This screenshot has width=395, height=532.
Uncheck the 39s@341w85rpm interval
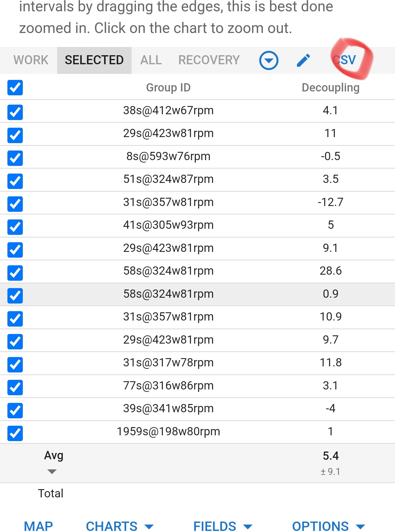click(x=15, y=411)
